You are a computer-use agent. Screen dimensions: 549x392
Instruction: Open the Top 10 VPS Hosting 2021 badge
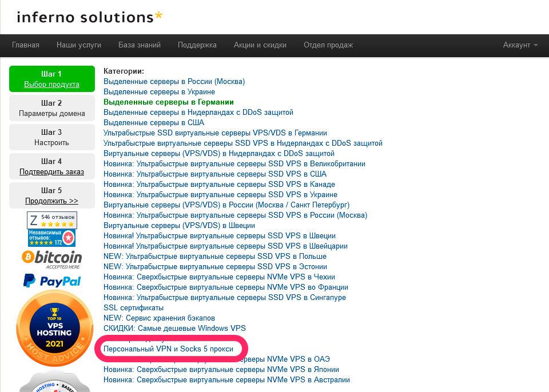(x=55, y=329)
